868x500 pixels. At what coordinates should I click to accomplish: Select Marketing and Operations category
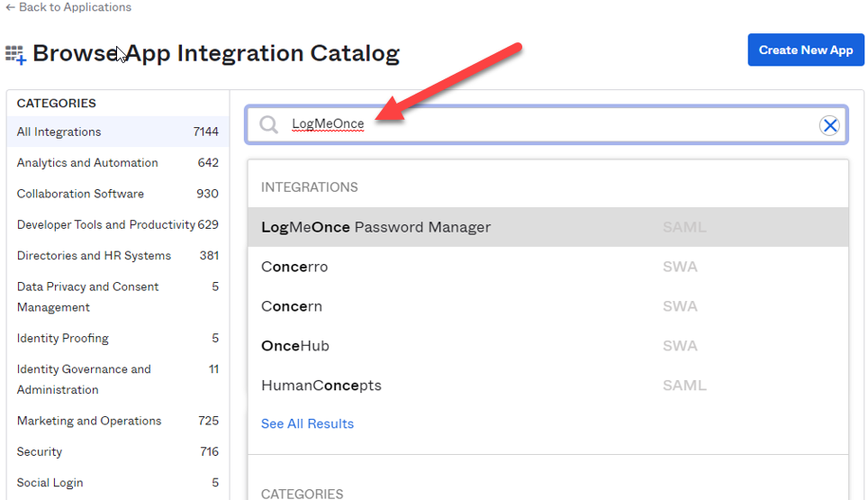[118, 421]
